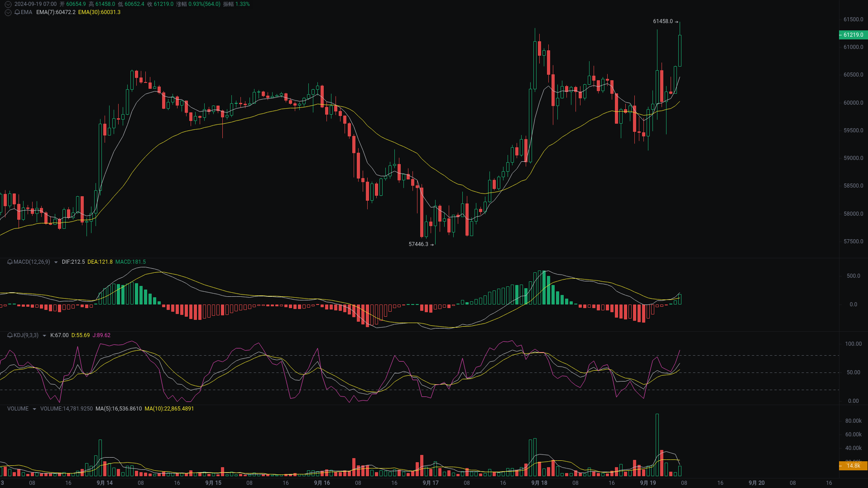Open the VOLUME indicator dropdown arrow
868x488 pixels.
[x=34, y=409]
